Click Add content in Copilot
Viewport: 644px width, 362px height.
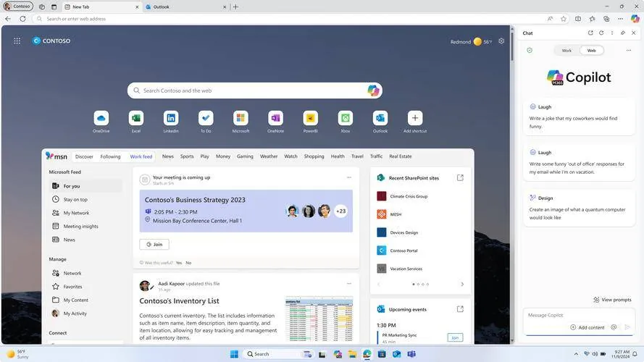tap(587, 327)
